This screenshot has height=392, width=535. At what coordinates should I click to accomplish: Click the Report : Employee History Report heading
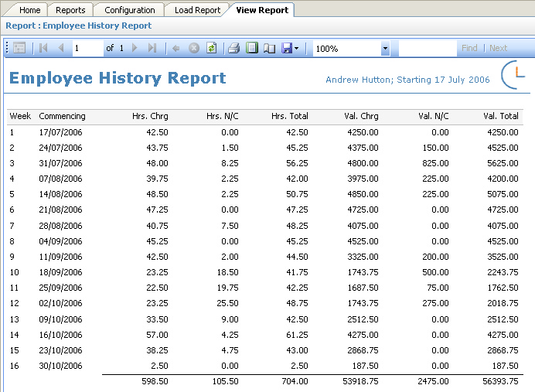pos(79,26)
